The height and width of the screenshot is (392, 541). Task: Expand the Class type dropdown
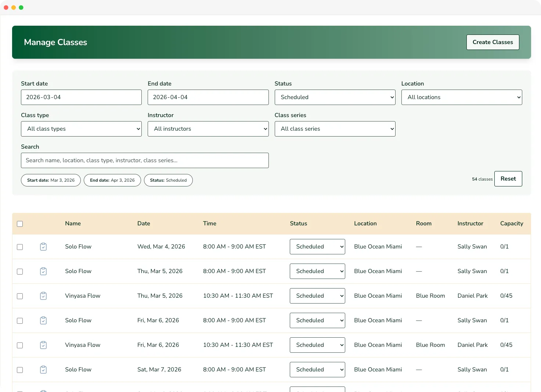81,129
